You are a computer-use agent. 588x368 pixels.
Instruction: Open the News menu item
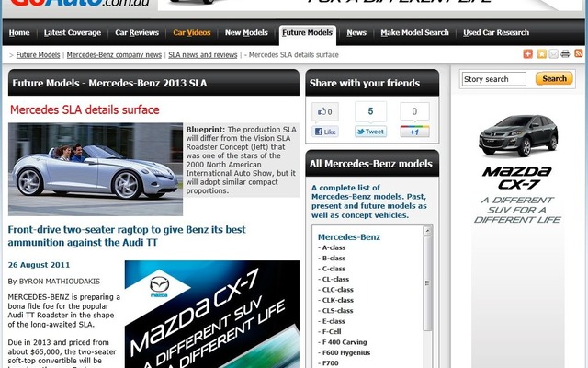click(356, 33)
